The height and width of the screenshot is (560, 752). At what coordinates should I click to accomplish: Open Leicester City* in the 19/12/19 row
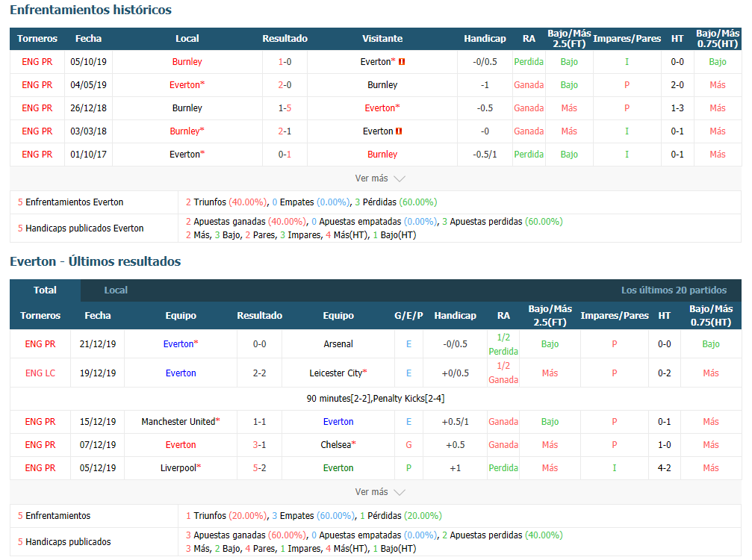coord(338,373)
